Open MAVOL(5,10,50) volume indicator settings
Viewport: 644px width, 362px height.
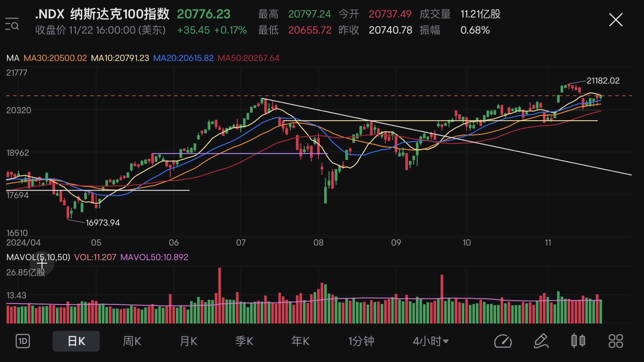(38, 257)
